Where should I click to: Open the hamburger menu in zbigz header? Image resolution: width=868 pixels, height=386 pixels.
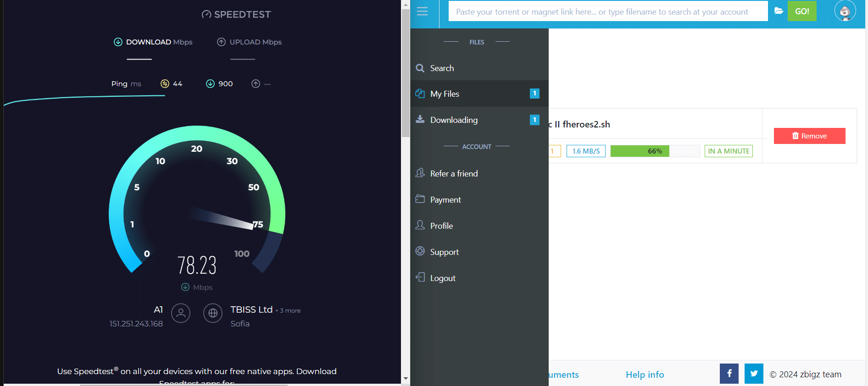click(422, 11)
